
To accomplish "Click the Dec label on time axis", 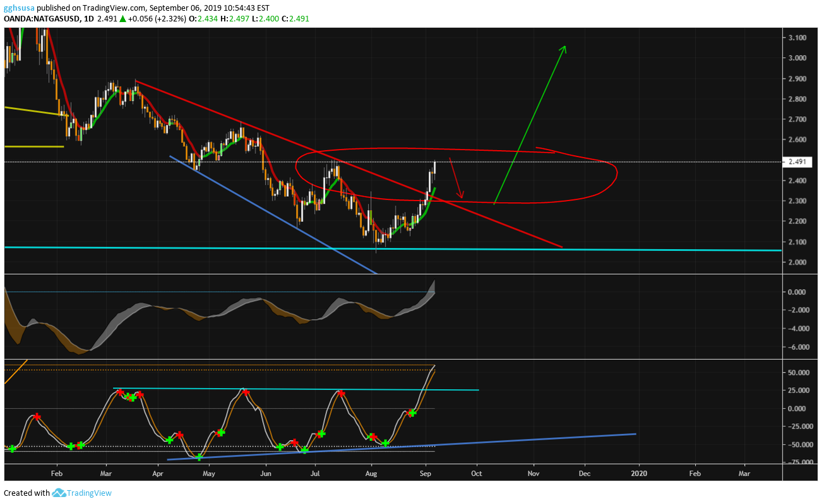I will pos(585,472).
